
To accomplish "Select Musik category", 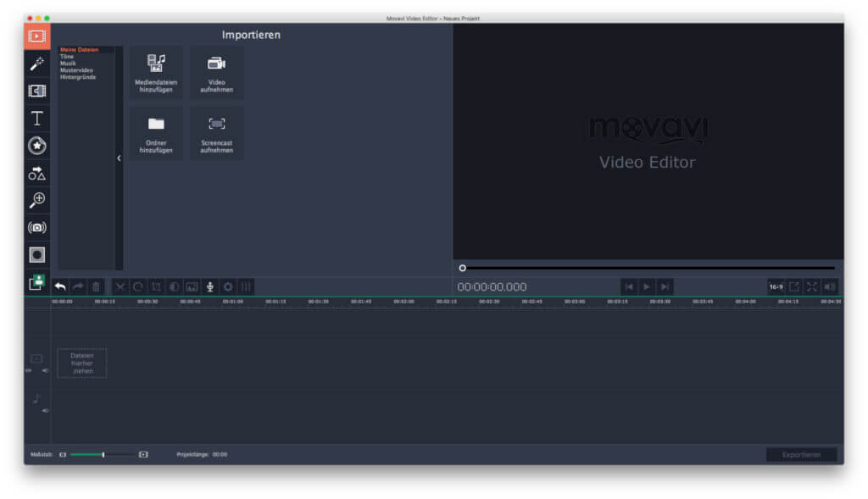I will 68,64.
